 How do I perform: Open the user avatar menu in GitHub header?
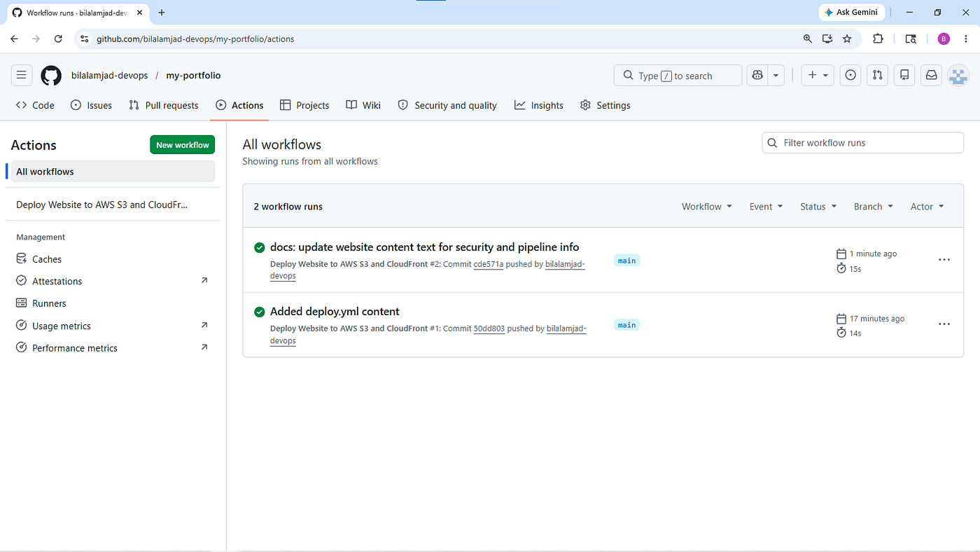[958, 76]
